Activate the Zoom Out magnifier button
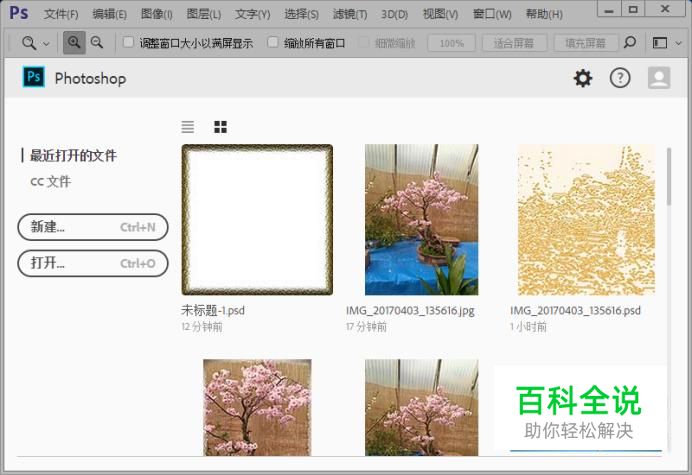692x475 pixels. tap(97, 43)
